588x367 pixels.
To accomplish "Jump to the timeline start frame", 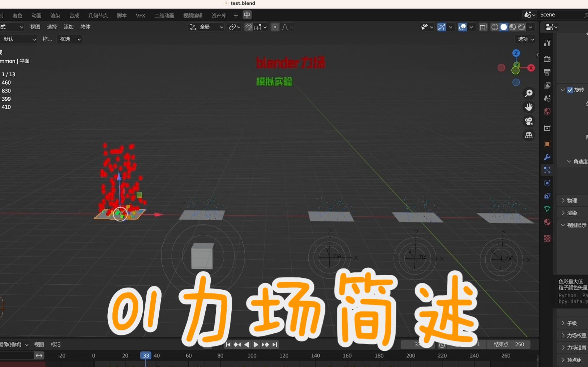I will [228, 345].
